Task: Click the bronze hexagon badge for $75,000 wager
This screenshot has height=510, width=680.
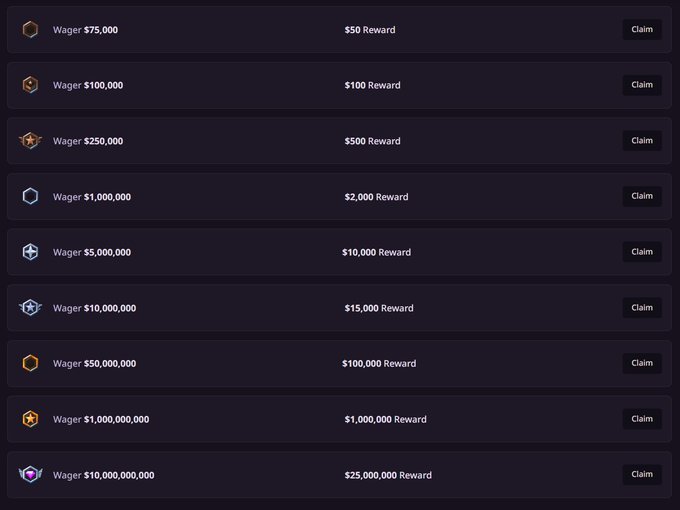Action: [30, 29]
